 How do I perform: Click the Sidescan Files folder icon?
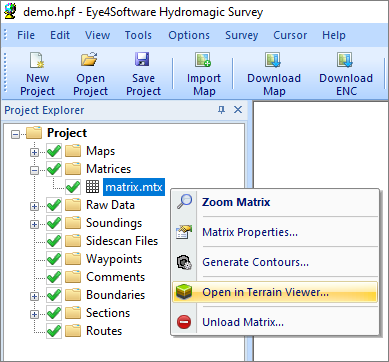pyautogui.click(x=73, y=241)
